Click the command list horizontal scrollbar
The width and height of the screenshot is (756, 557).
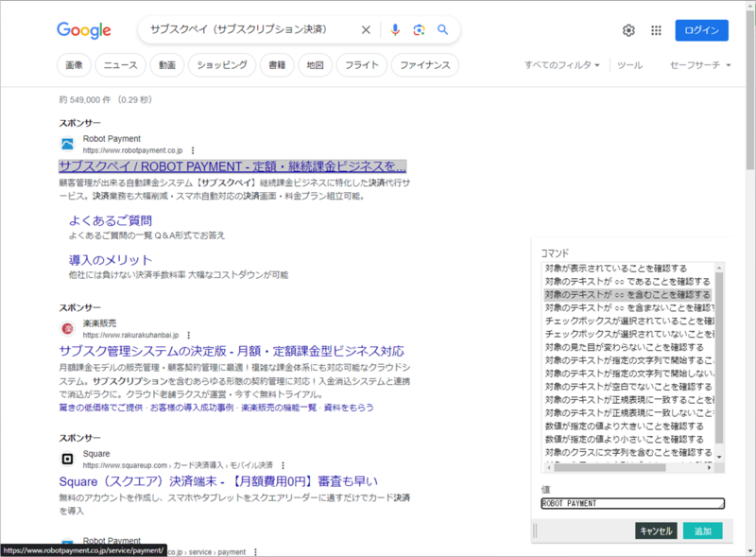click(x=610, y=467)
